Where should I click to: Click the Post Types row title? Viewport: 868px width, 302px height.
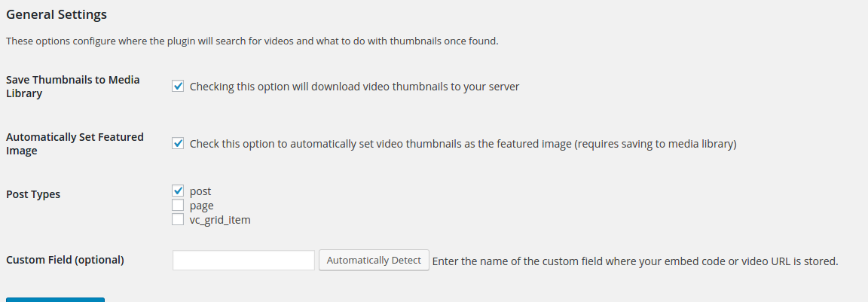pyautogui.click(x=33, y=195)
